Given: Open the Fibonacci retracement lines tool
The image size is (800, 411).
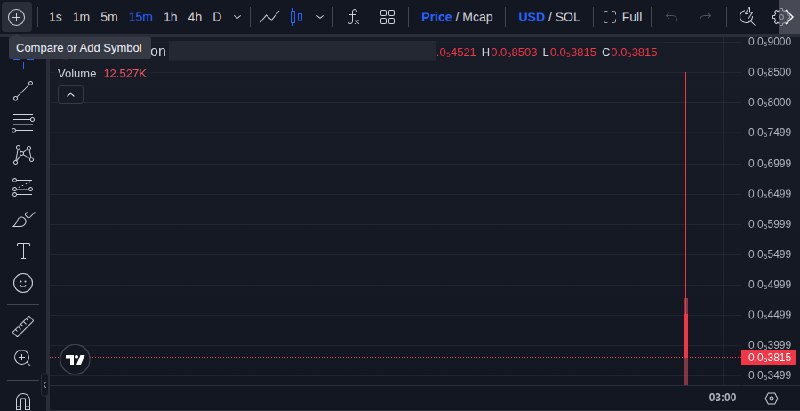Looking at the screenshot, I should click(x=23, y=123).
